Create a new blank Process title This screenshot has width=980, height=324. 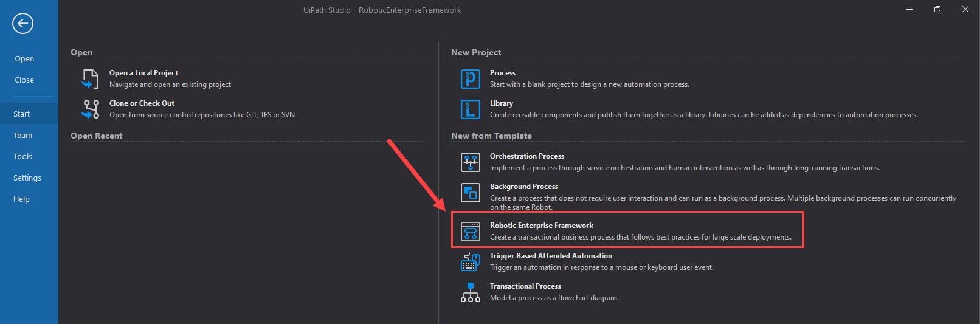tap(503, 73)
